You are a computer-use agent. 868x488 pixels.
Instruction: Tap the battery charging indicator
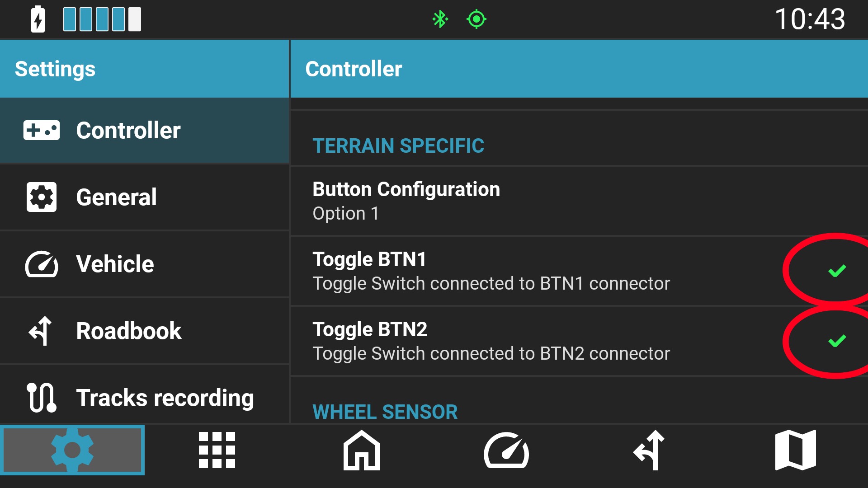38,19
